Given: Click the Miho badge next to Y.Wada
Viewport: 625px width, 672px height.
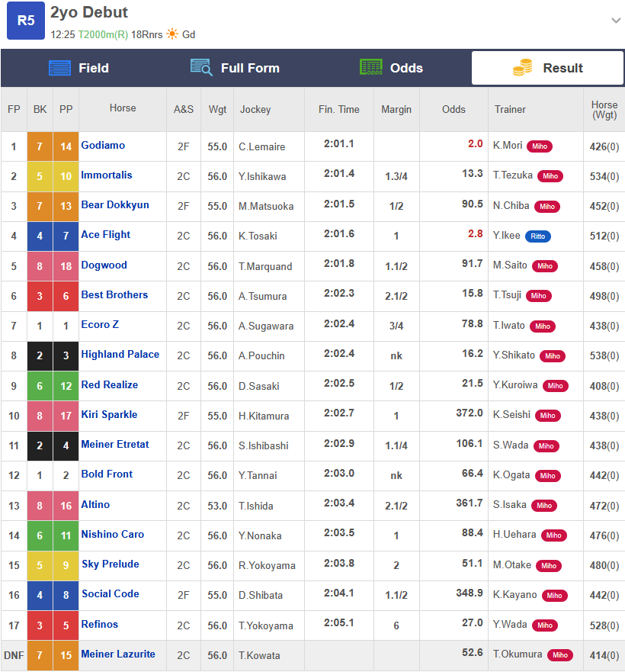Looking at the screenshot, I should coord(544,625).
